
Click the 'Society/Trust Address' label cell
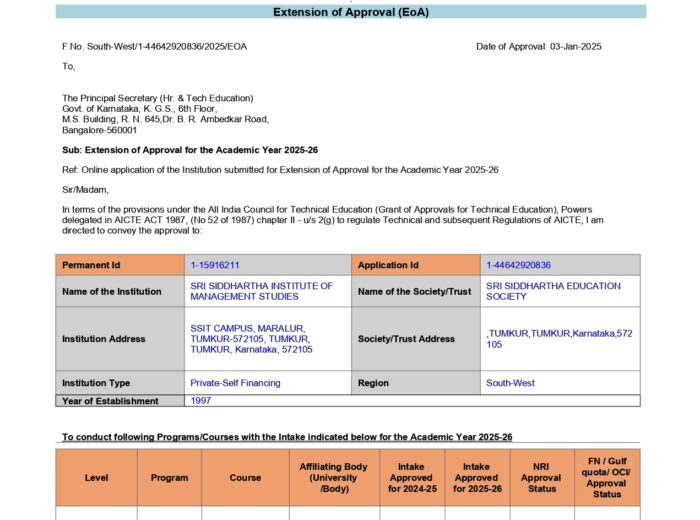416,339
